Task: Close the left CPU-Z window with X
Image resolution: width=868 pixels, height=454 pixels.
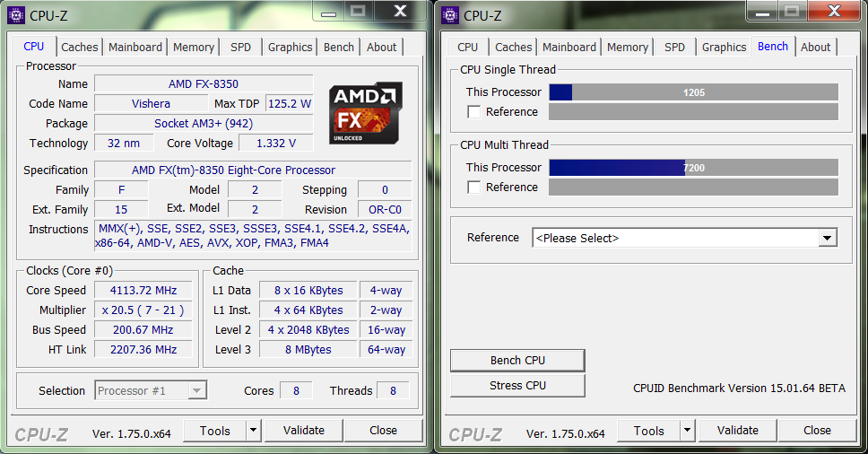Action: pos(401,11)
